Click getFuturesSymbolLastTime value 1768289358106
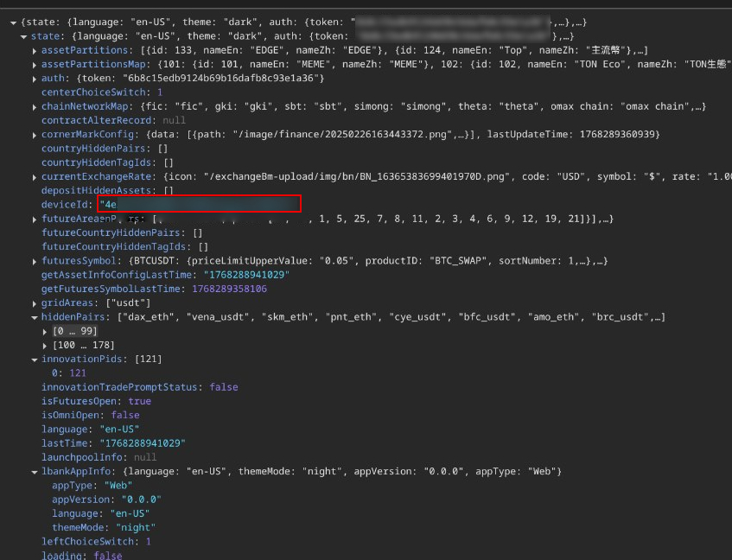732x560 pixels. (230, 289)
